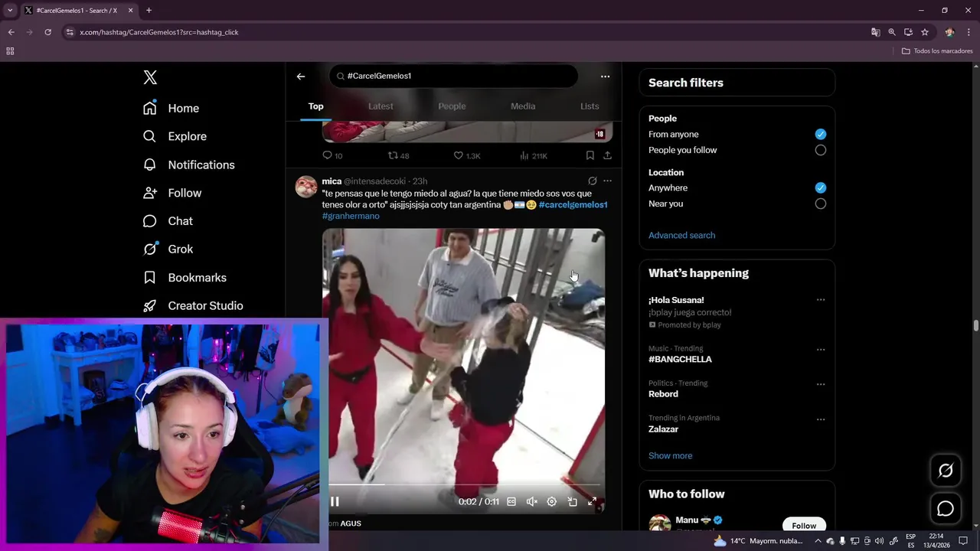Click the Grok icon on mica's post
Screen dimensions: 980x551
click(592, 181)
